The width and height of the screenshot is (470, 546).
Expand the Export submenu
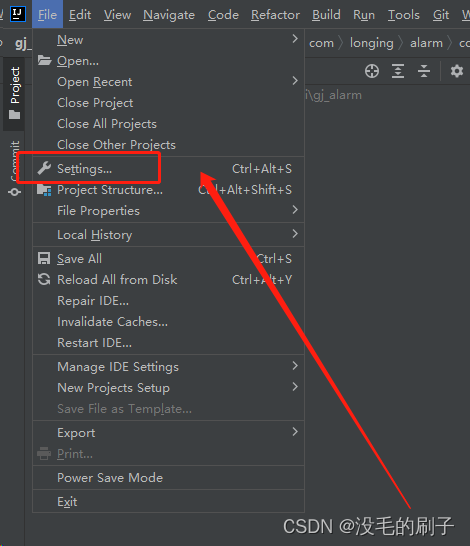pos(169,433)
